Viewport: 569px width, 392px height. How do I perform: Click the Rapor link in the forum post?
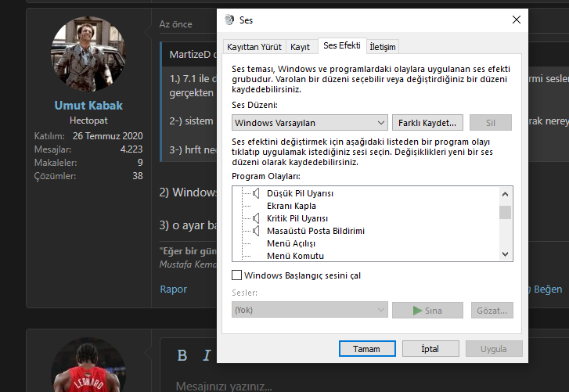pyautogui.click(x=174, y=289)
